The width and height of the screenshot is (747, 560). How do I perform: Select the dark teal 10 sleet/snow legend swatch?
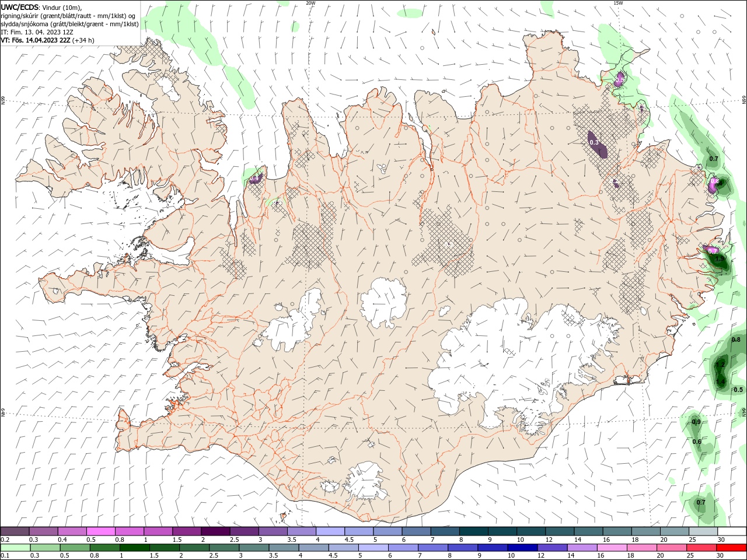(531, 531)
